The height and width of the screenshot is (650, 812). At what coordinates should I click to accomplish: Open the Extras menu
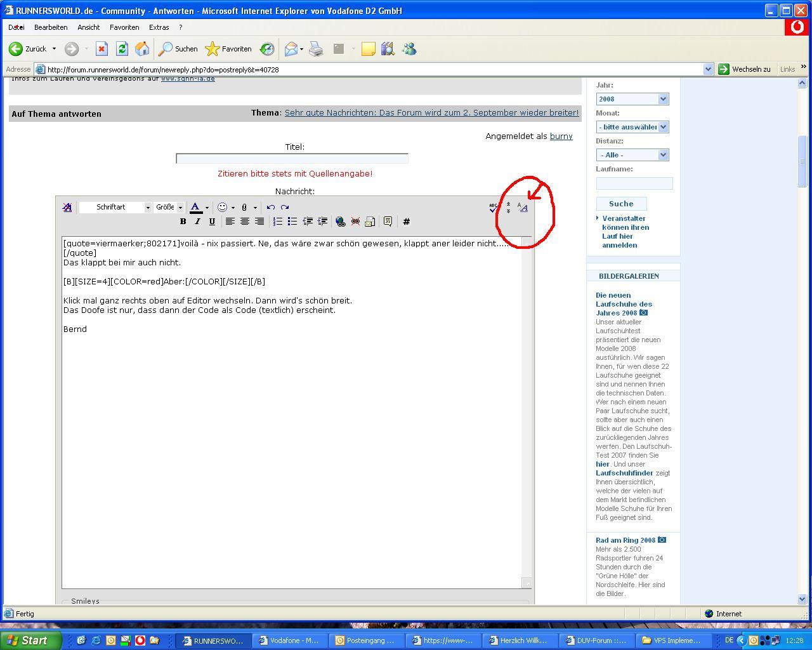[159, 27]
